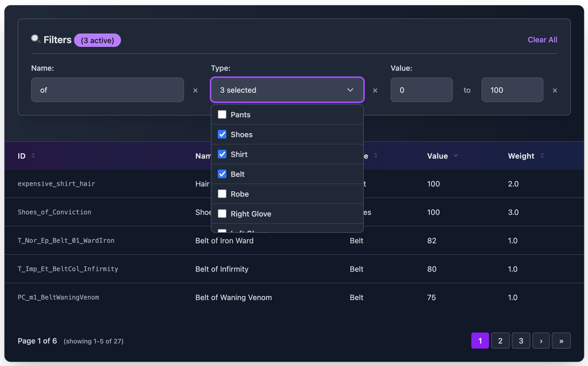Screen dimensions: 588x366
Task: Sort items via the Weight column arrows
Action: pos(543,156)
